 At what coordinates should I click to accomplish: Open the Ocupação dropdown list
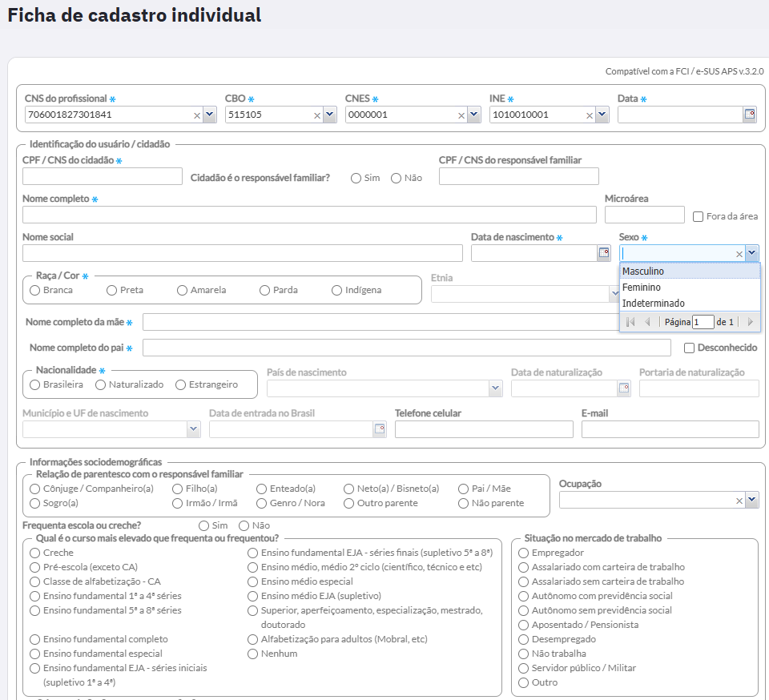coord(752,500)
